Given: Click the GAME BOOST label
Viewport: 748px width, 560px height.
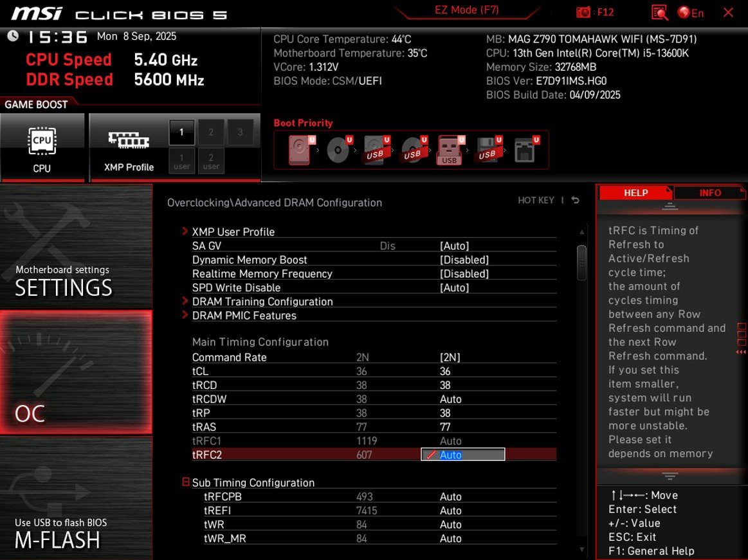Looking at the screenshot, I should click(x=36, y=104).
